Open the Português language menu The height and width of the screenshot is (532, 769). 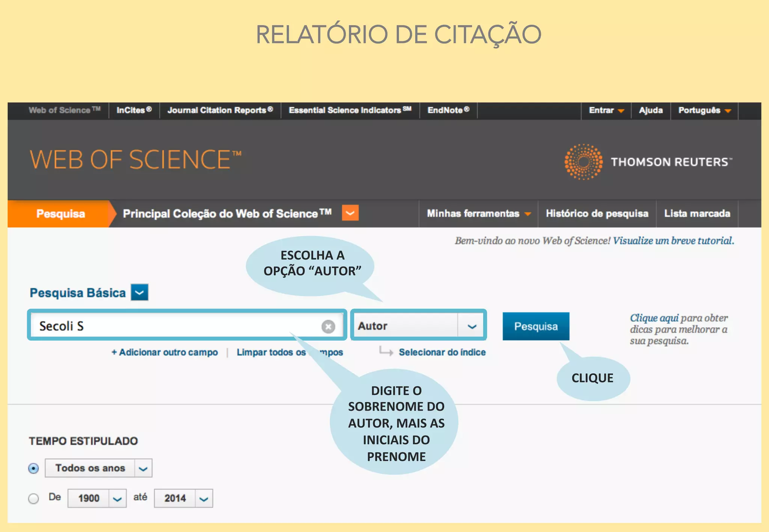coord(704,110)
